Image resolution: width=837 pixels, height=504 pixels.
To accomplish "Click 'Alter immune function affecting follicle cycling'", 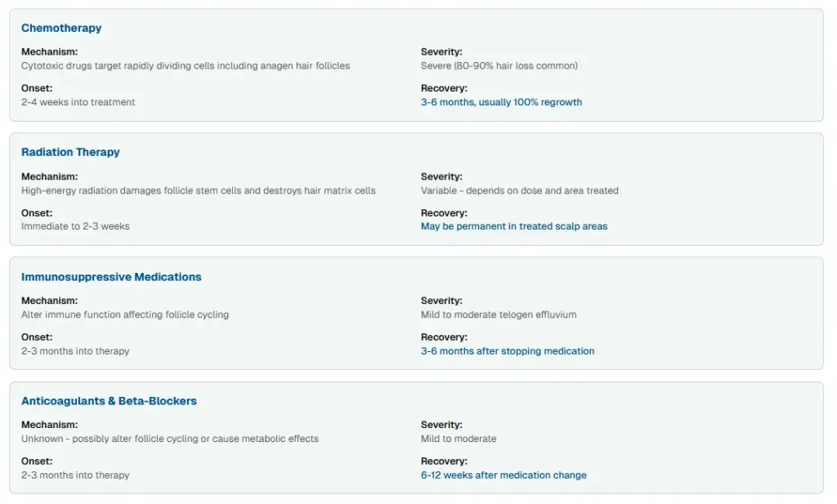I will click(x=125, y=314).
